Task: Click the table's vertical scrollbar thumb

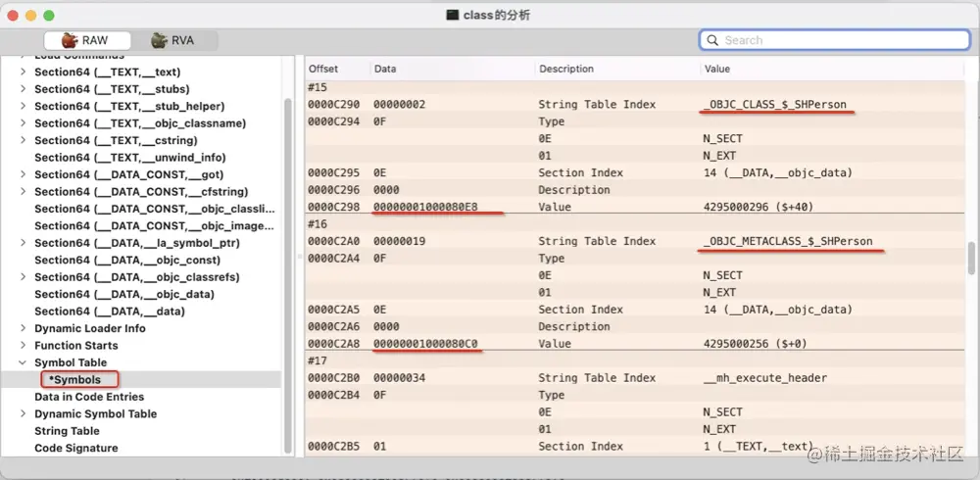Action: pos(972,259)
